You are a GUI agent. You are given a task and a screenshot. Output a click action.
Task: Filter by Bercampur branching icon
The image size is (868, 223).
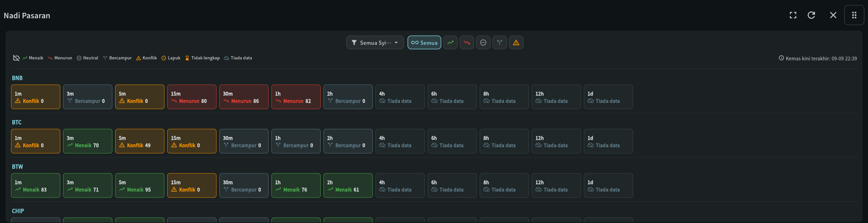click(x=499, y=42)
